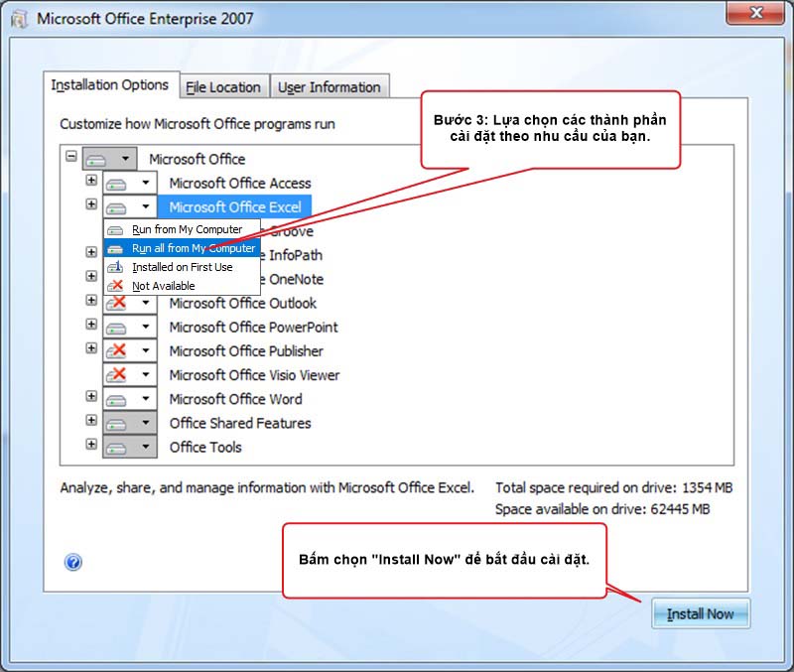This screenshot has width=794, height=672.
Task: Click the drive icon beside Excel
Action: click(116, 207)
